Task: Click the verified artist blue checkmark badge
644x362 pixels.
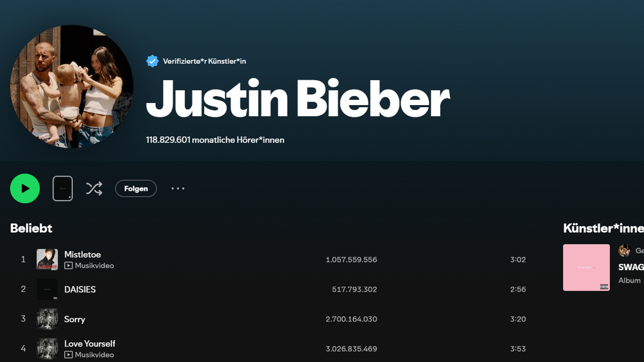Action: tap(152, 61)
